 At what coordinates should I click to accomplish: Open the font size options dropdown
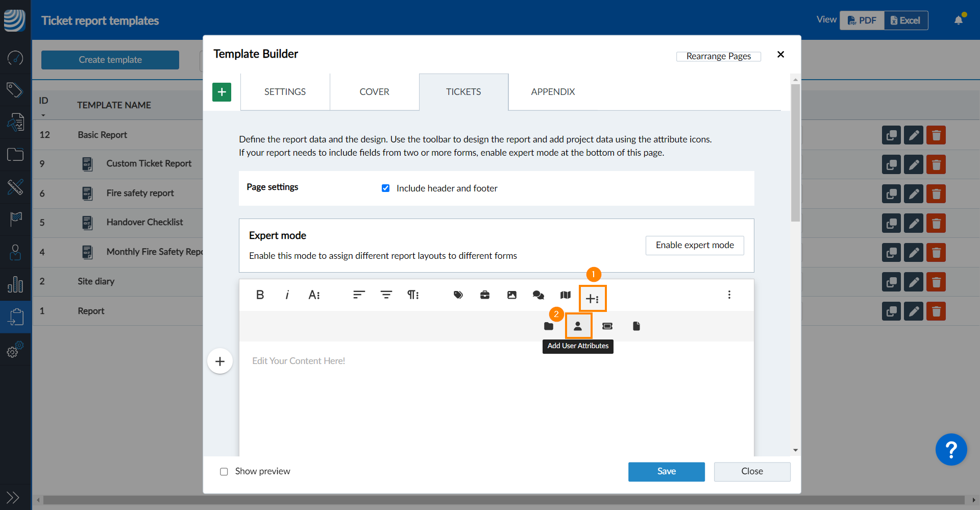coord(314,295)
